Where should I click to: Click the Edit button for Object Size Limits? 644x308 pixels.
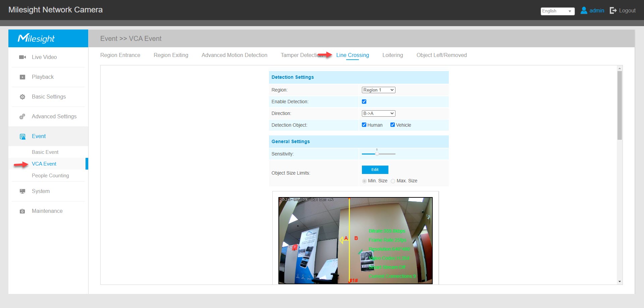(375, 170)
